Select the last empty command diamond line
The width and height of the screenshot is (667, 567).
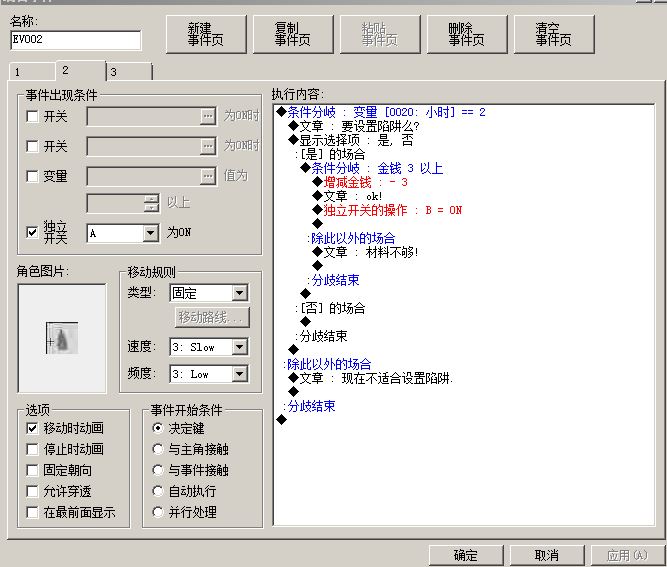(x=282, y=420)
